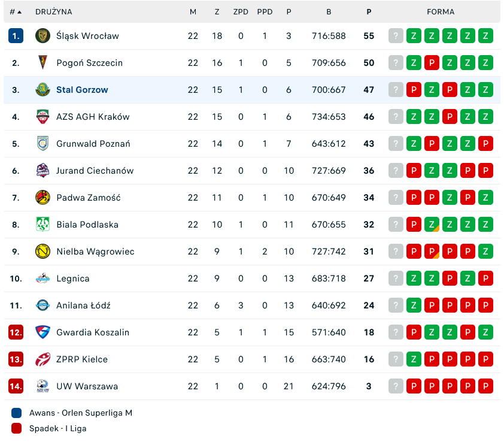The image size is (504, 442).
Task: Click the Pogoń Szczecin team crest
Action: point(42,63)
